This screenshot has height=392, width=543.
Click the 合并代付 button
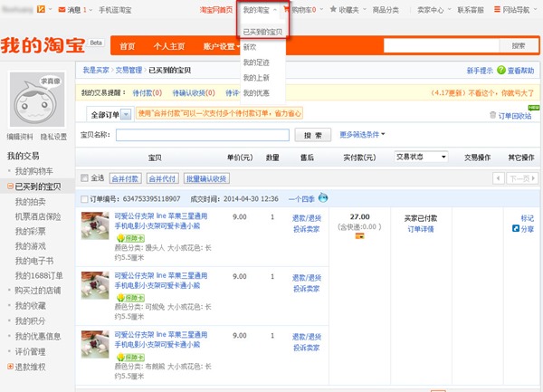[x=162, y=178]
